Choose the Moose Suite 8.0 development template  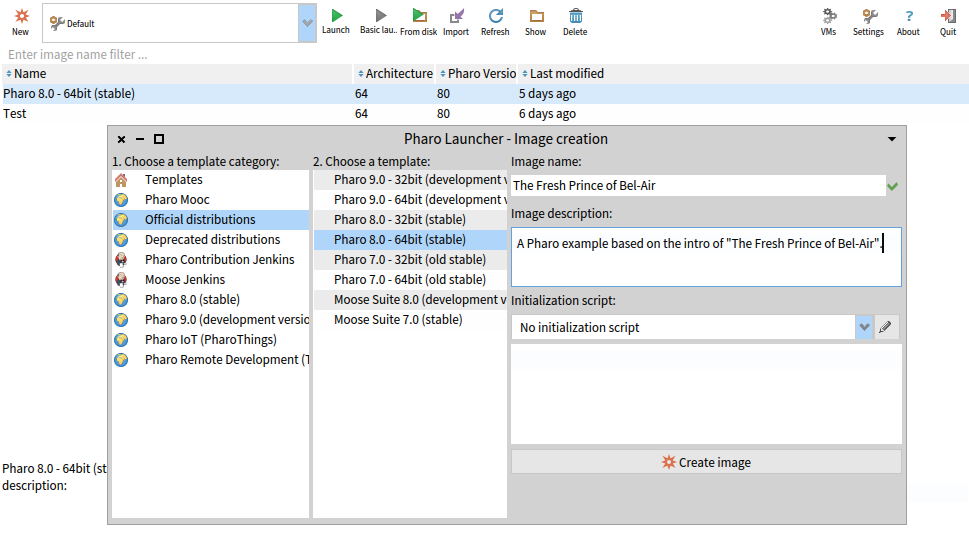410,300
